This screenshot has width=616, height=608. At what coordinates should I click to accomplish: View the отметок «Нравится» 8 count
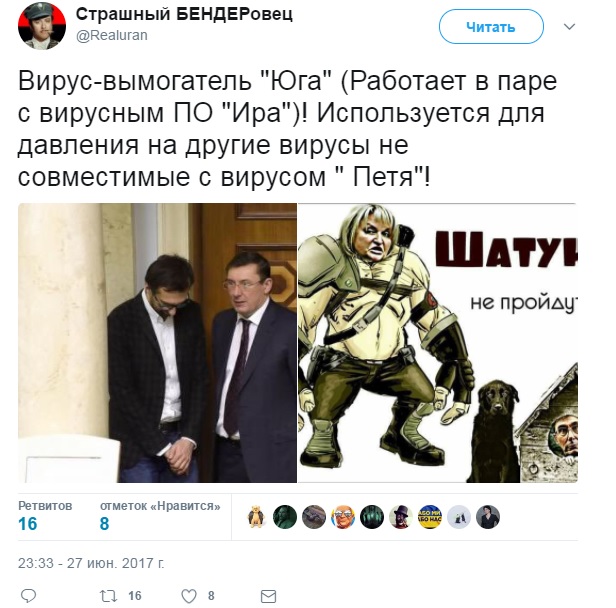pyautogui.click(x=160, y=516)
